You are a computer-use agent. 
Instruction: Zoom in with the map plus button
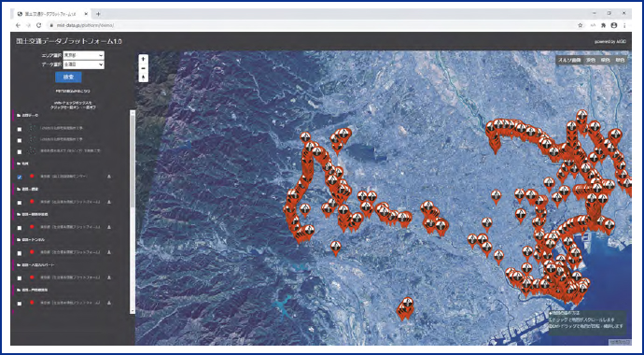[x=144, y=59]
